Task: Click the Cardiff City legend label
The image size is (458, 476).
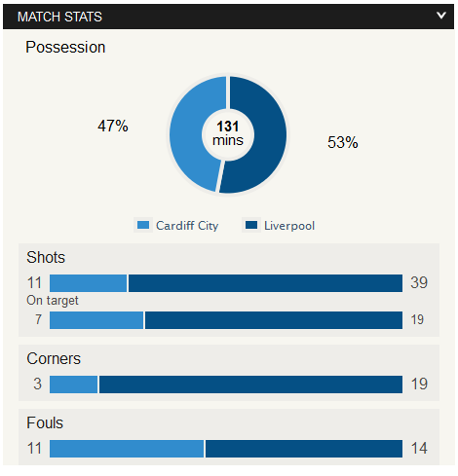Action: 187,226
